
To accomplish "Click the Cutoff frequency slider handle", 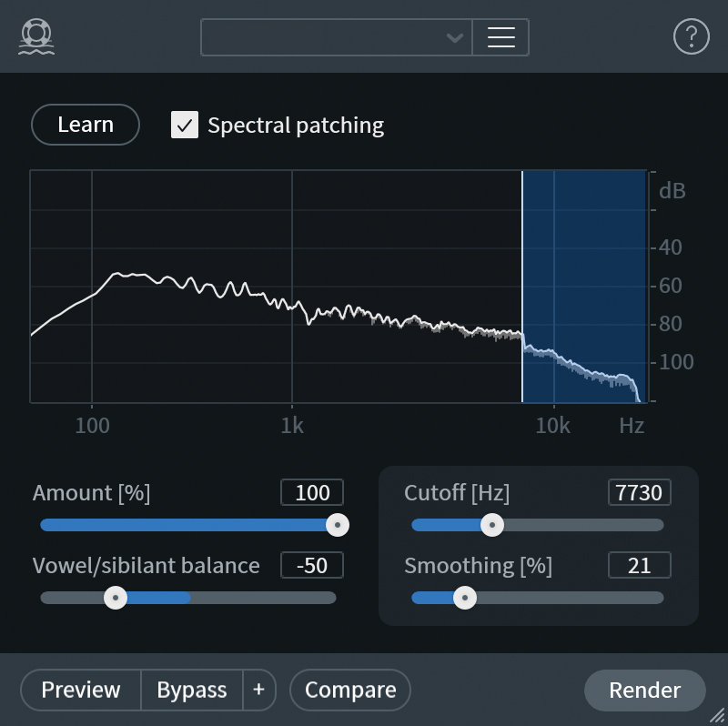I will [x=492, y=525].
